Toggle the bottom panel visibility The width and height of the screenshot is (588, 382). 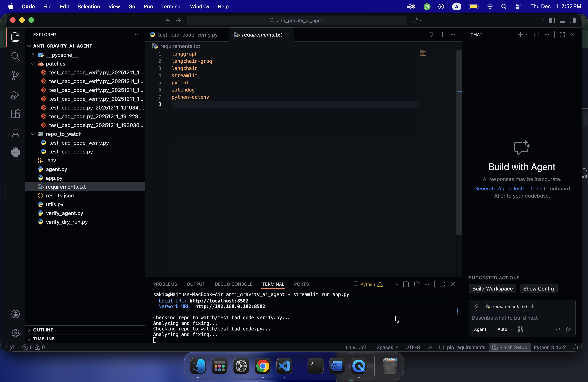click(562, 21)
